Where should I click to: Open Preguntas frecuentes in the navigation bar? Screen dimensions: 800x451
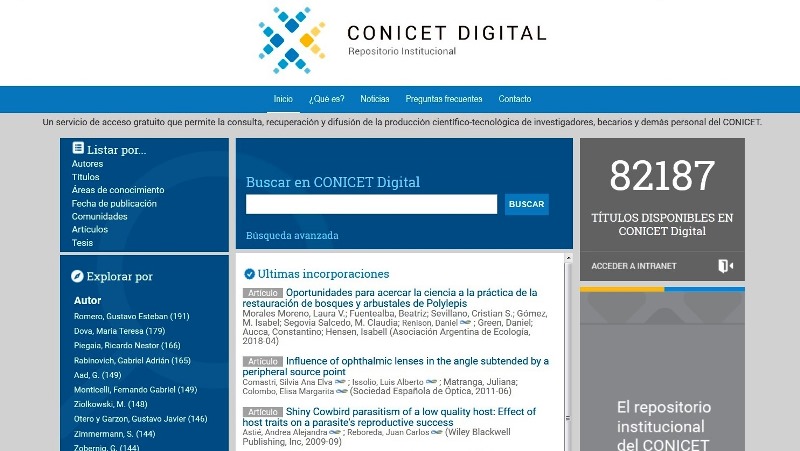[444, 99]
